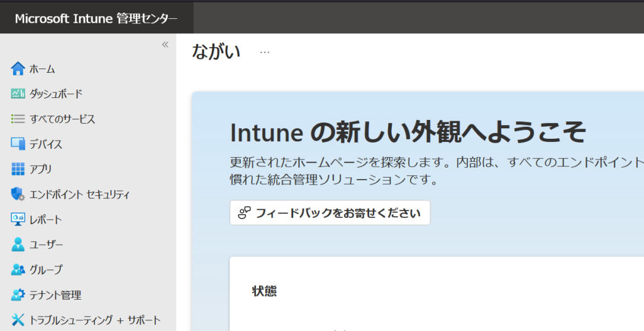Click the Users person icon
644x331 pixels.
(18, 244)
